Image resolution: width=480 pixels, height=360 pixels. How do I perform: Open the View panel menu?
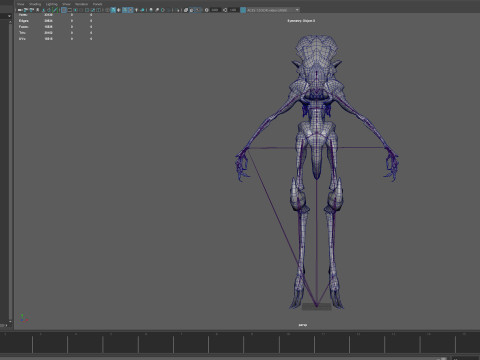20,4
